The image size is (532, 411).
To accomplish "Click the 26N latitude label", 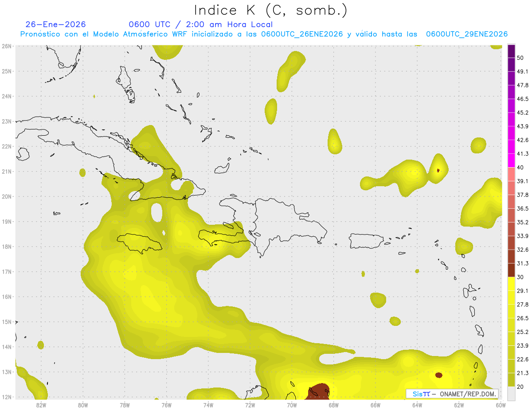I will point(7,46).
